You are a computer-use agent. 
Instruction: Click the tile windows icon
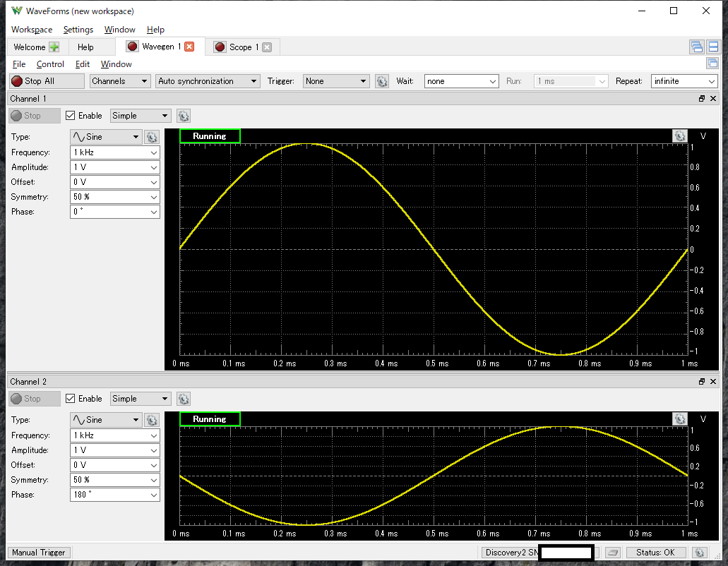(713, 47)
